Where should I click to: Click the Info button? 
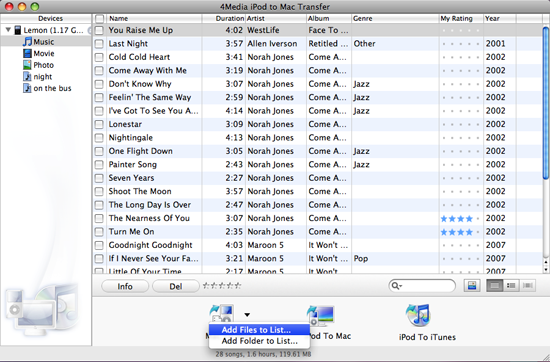point(125,286)
